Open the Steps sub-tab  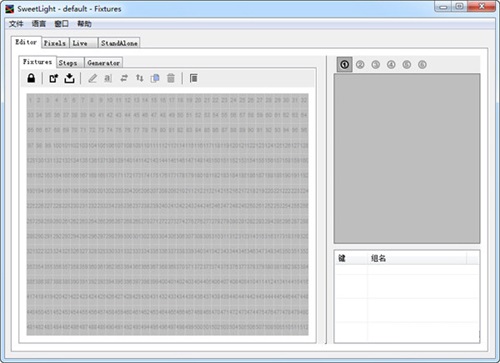(70, 63)
